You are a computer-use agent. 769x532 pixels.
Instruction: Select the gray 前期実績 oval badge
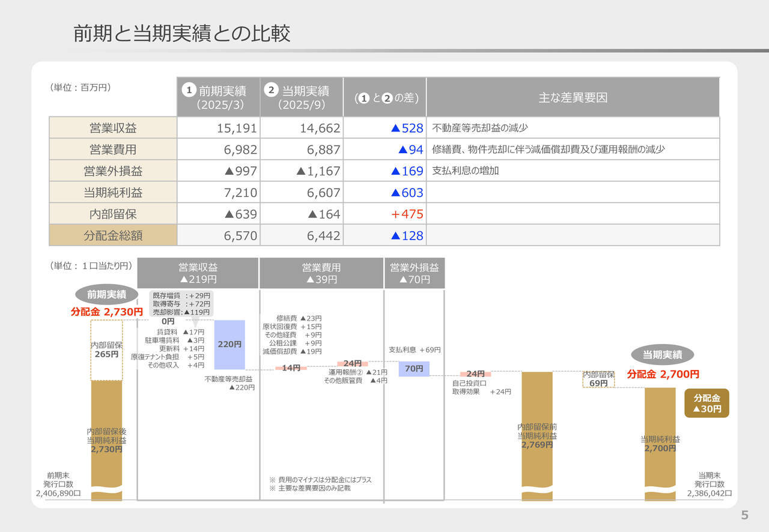106,294
